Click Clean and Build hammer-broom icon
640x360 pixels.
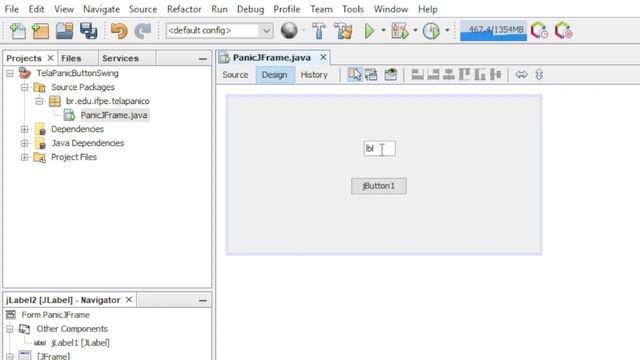point(343,31)
